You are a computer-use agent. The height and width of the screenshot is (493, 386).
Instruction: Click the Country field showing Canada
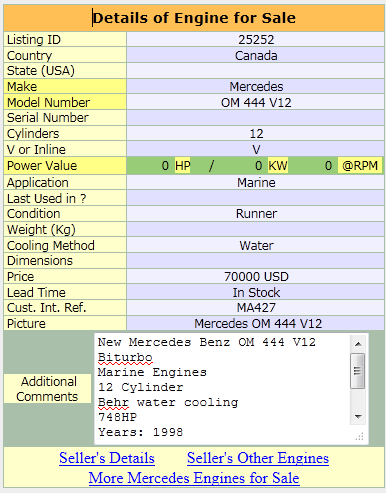pyautogui.click(x=256, y=55)
